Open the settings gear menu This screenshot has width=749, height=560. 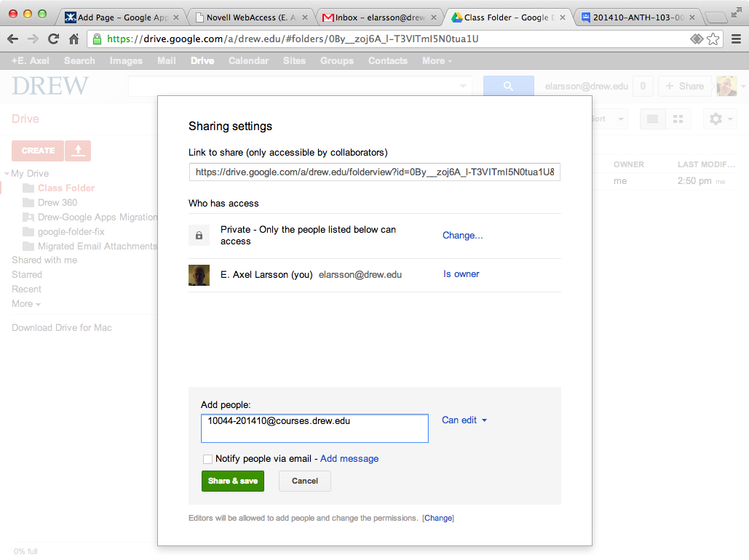[720, 119]
